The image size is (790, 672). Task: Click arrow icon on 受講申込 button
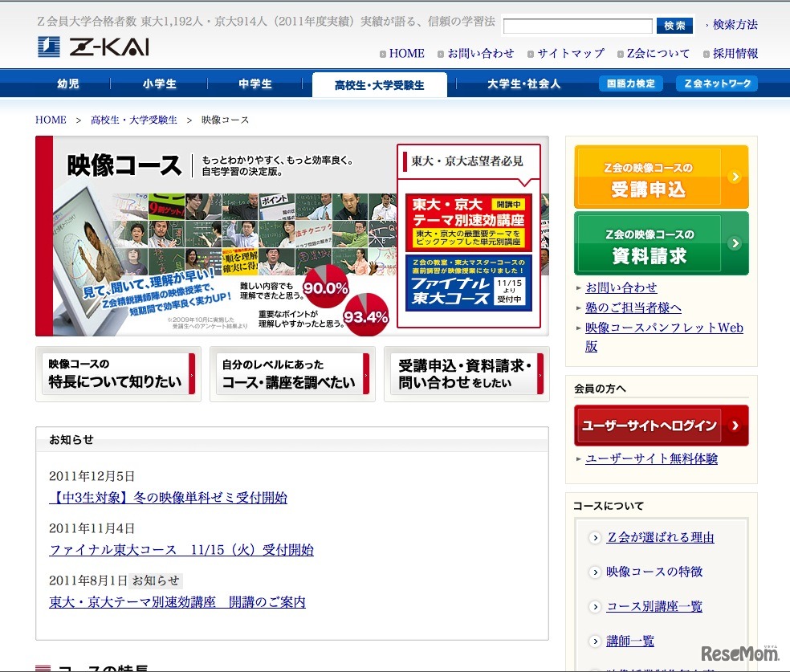click(735, 177)
